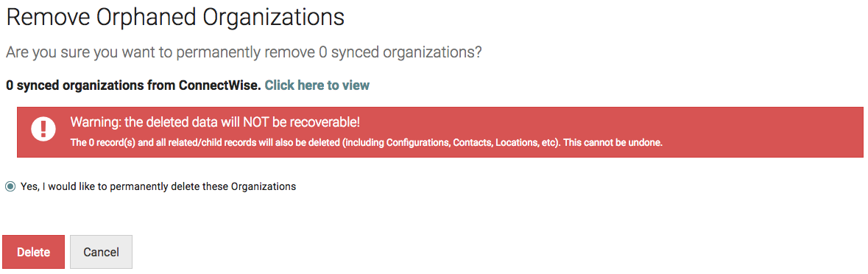868x274 pixels.
Task: Open the "Click here to view" link
Action: click(x=317, y=85)
